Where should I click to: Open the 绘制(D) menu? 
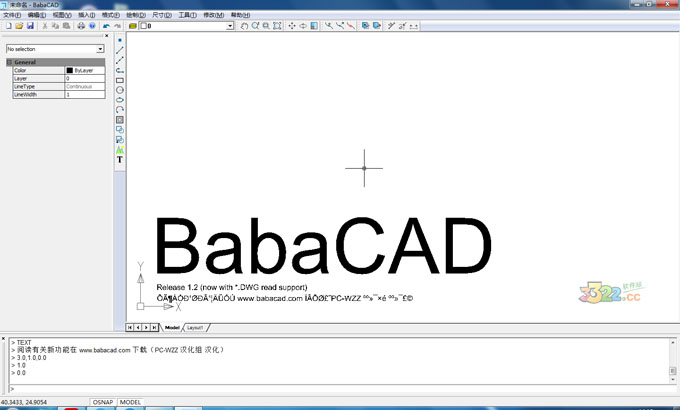[x=136, y=15]
